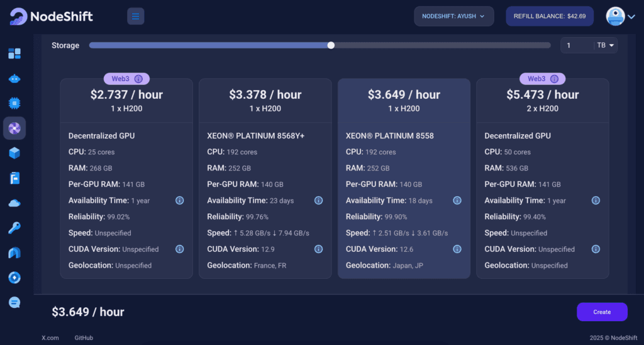Click the Create button
Screen dimensions: 644x345
[x=602, y=312]
